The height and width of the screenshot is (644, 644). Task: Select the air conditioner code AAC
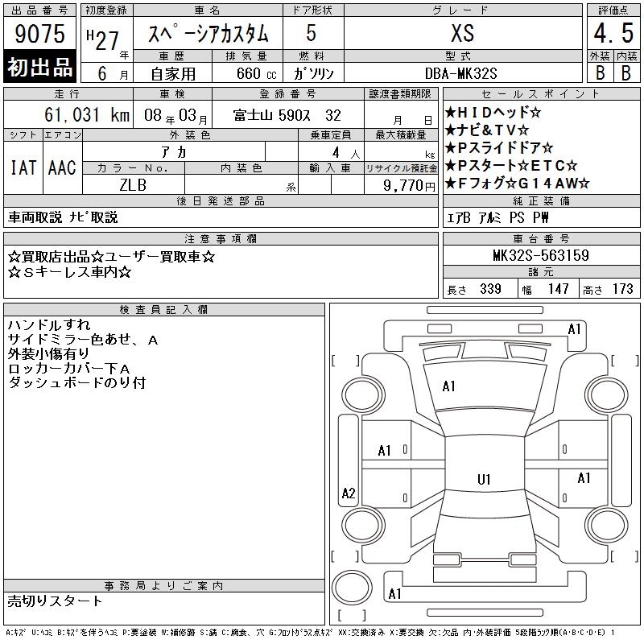tap(62, 167)
